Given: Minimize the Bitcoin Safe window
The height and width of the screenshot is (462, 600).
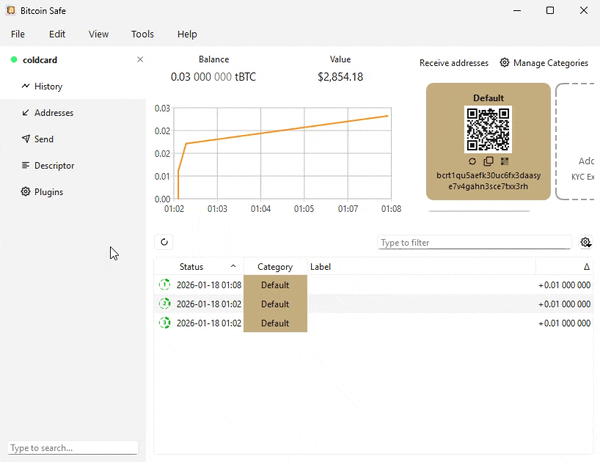Looking at the screenshot, I should pyautogui.click(x=517, y=10).
